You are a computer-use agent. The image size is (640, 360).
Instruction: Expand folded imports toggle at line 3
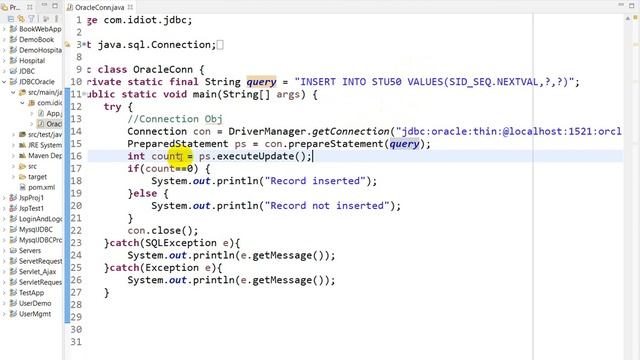84,44
